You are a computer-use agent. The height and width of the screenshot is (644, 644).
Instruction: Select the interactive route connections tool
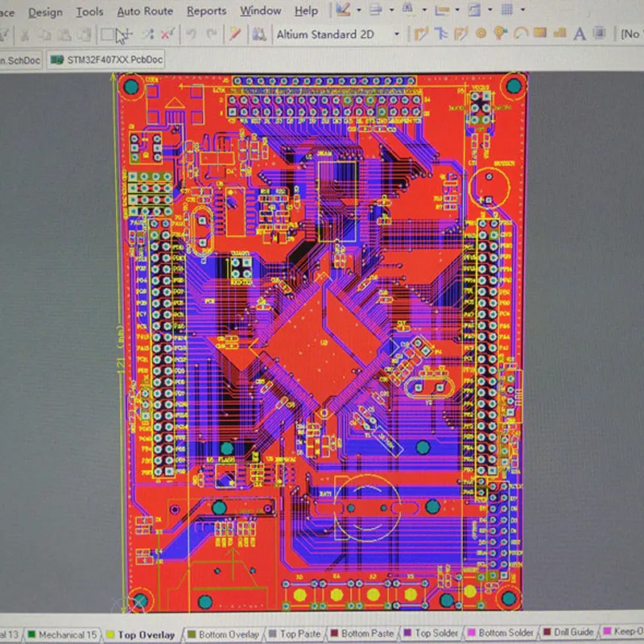420,34
